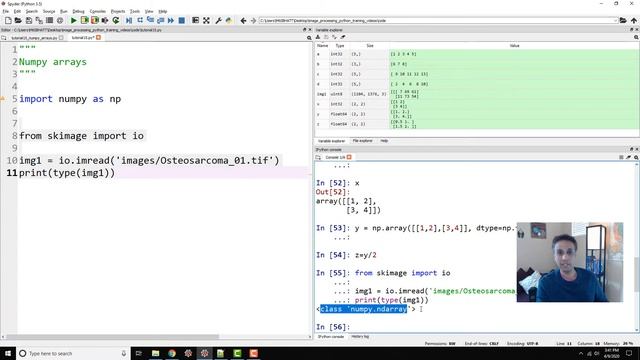Sort variables by Name column header
This screenshot has height=360, width=640.
322,46
